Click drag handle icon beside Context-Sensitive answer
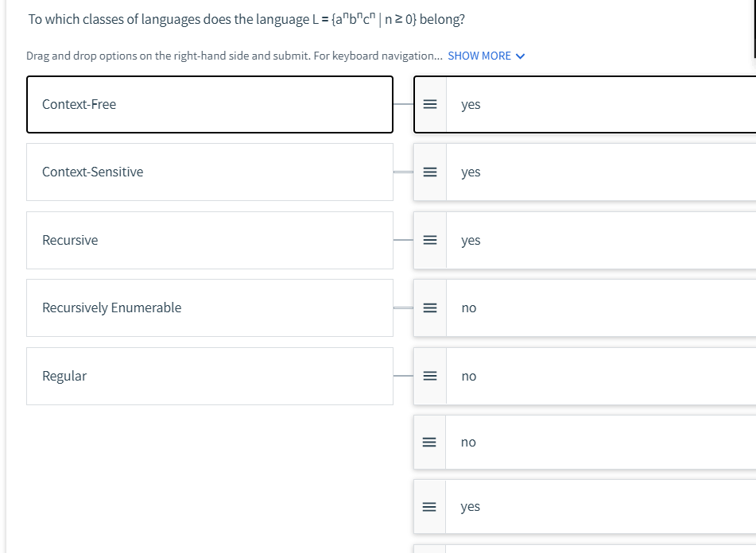 (x=429, y=172)
